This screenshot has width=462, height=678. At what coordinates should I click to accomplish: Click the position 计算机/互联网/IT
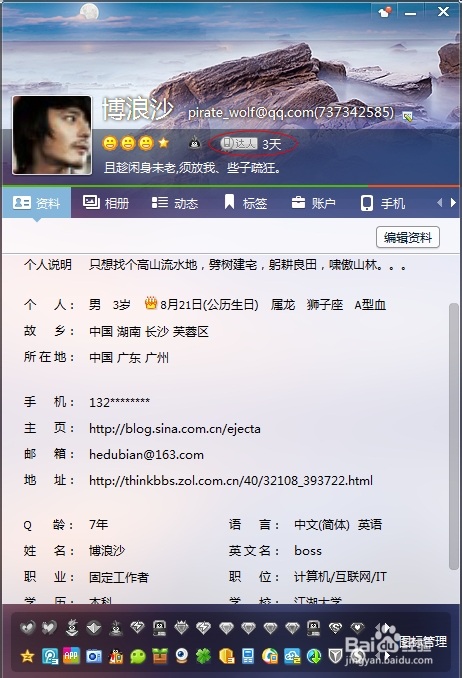point(340,576)
